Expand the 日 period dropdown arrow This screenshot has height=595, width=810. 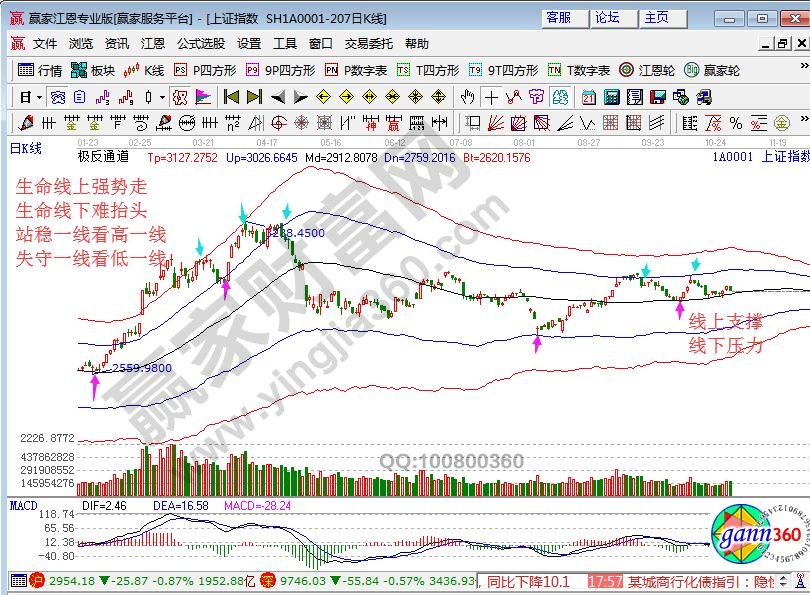click(x=39, y=97)
